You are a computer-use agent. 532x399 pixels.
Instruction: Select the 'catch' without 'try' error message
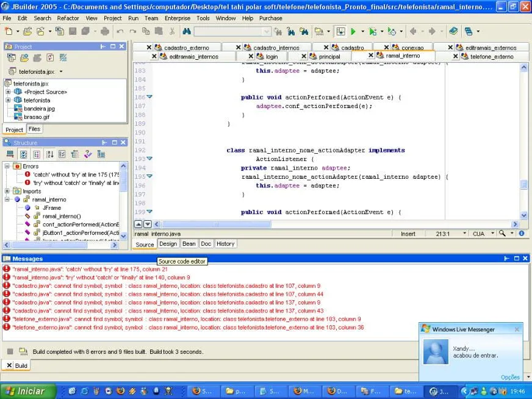click(90, 268)
